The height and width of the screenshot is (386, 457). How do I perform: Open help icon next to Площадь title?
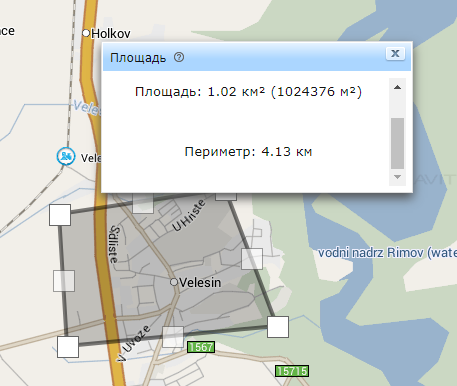click(x=179, y=57)
